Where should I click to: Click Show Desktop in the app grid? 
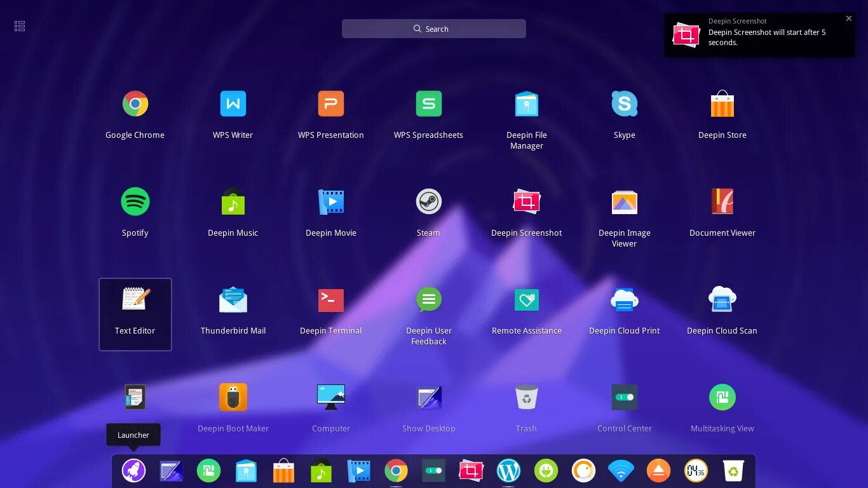(428, 397)
